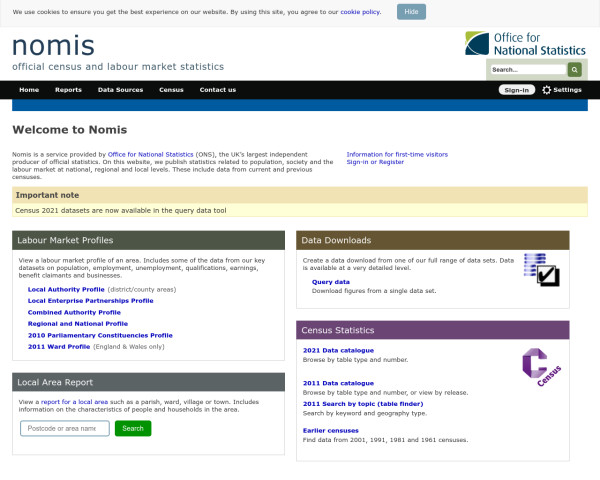600x480 pixels.
Task: Click the Census Statistics heading
Action: (338, 330)
